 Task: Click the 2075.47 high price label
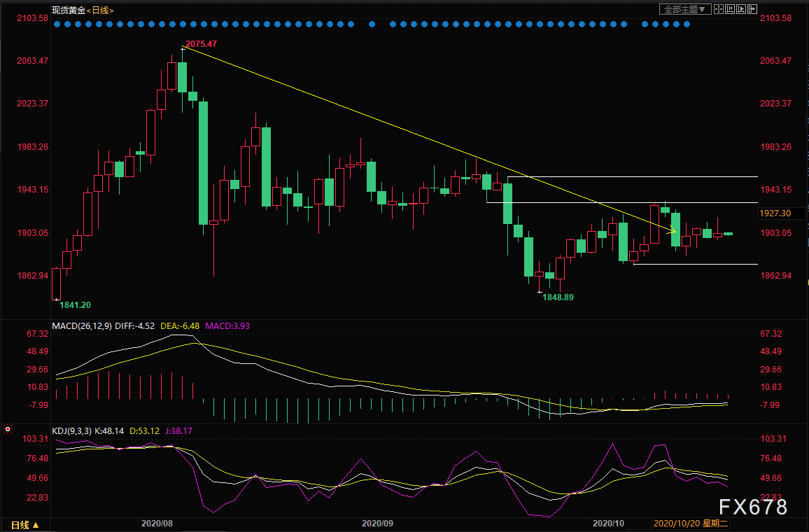pyautogui.click(x=202, y=44)
